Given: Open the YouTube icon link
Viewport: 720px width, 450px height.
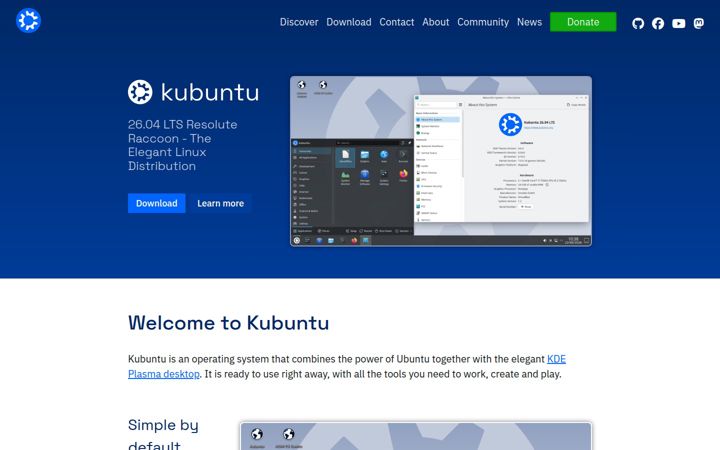Looking at the screenshot, I should tap(678, 23).
